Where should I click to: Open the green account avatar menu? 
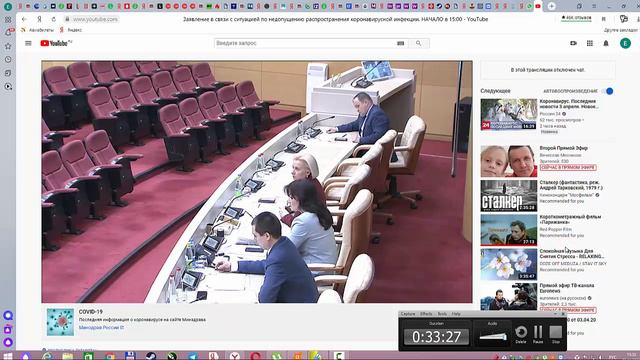[x=625, y=43]
